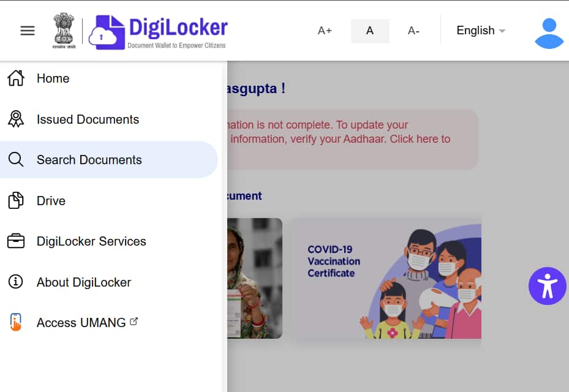Expand the English language dropdown
This screenshot has height=392, width=569.
[x=481, y=31]
